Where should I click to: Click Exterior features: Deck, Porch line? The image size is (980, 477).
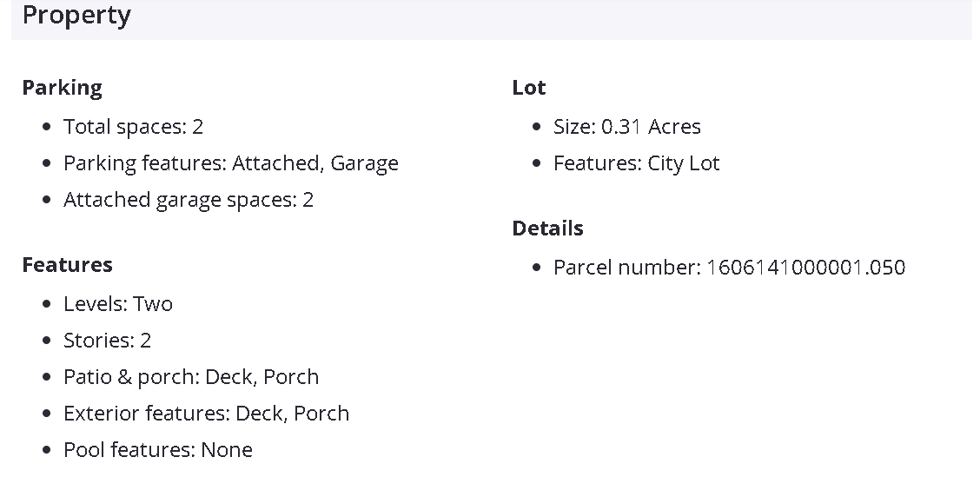click(x=206, y=414)
